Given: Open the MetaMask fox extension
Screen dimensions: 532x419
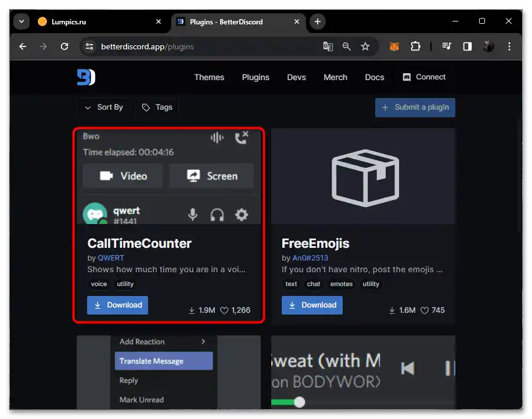Looking at the screenshot, I should [394, 46].
